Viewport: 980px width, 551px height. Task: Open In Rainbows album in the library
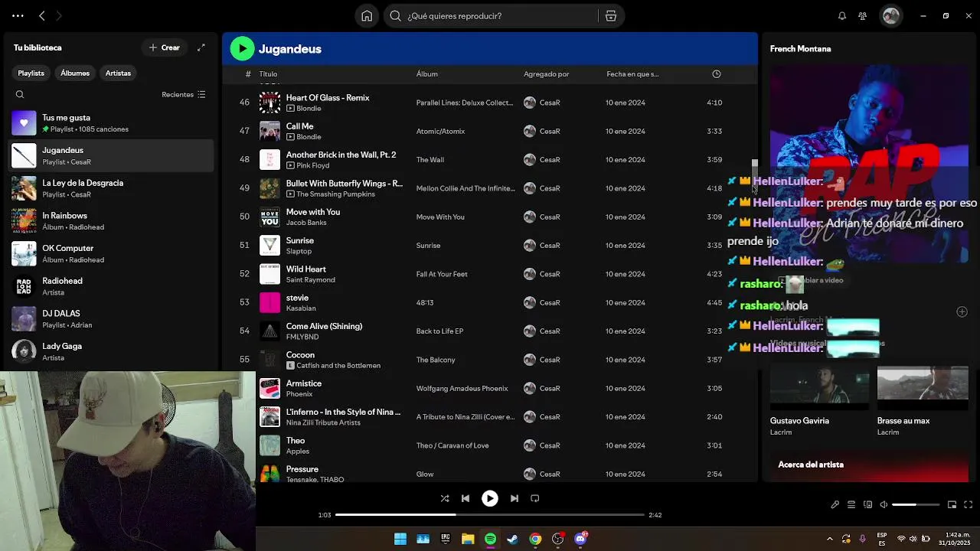[112, 221]
